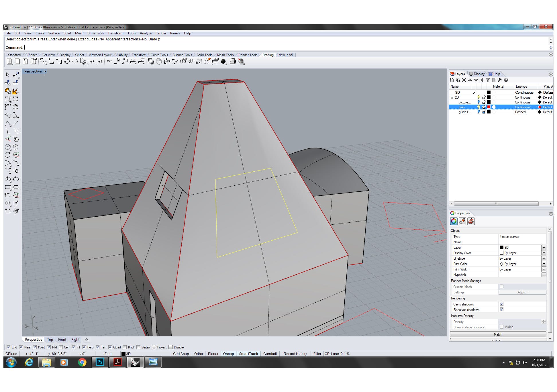Select the Circle center-radius tool

point(8,147)
